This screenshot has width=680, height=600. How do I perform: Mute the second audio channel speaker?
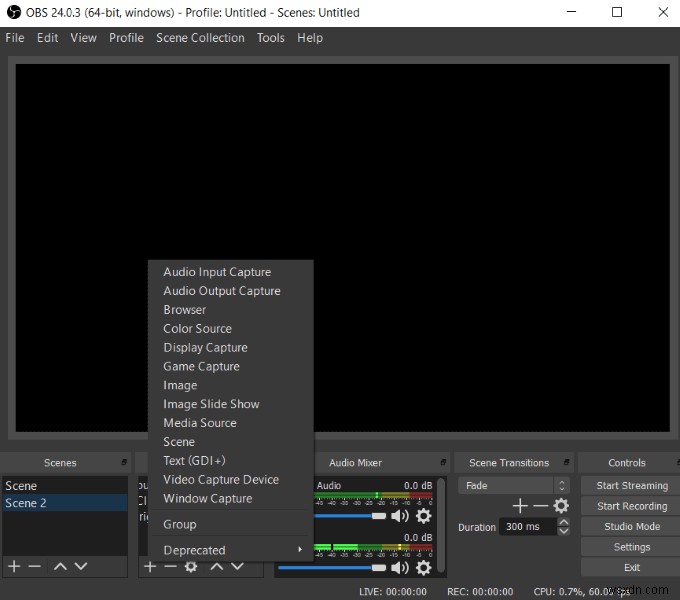click(x=399, y=568)
